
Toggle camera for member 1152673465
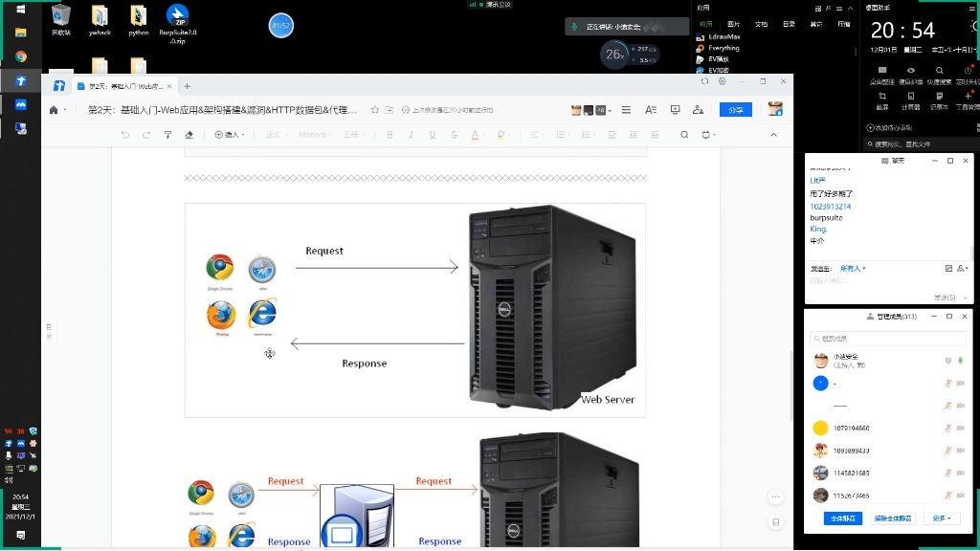[x=961, y=496]
